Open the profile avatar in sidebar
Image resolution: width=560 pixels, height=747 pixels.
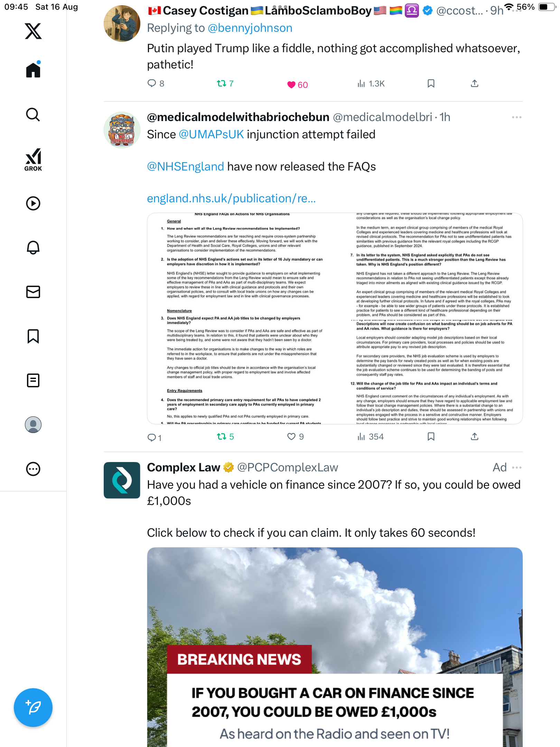[x=33, y=425]
